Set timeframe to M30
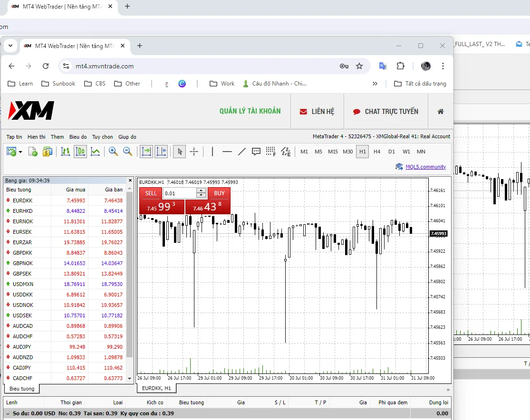The image size is (530, 420). [x=348, y=152]
